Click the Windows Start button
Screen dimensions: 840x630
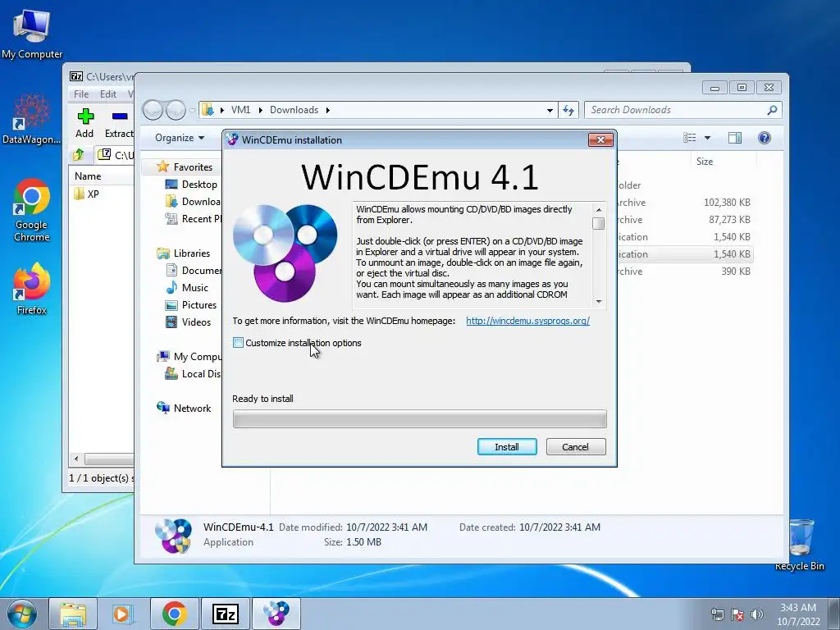click(21, 614)
